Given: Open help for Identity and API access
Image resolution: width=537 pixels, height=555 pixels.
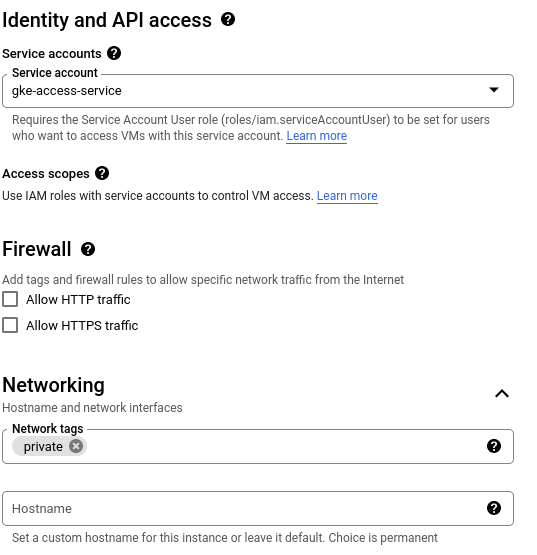Looking at the screenshot, I should [x=228, y=19].
